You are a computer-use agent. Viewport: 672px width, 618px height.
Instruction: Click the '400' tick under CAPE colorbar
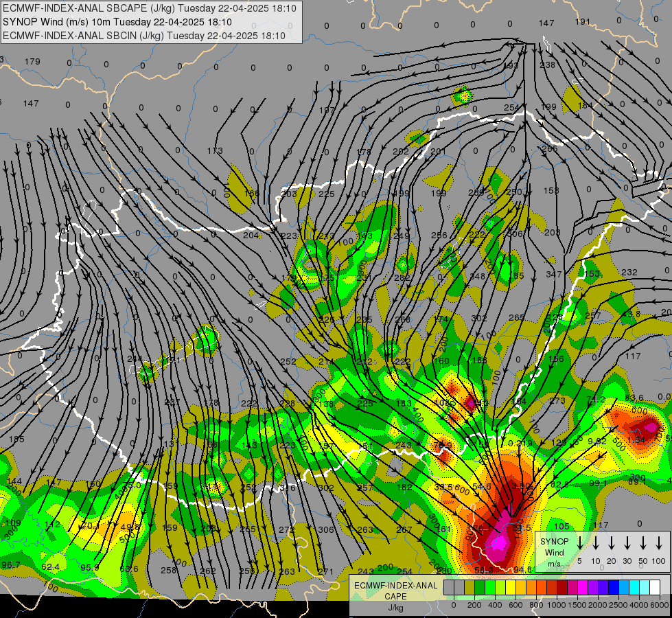(495, 605)
